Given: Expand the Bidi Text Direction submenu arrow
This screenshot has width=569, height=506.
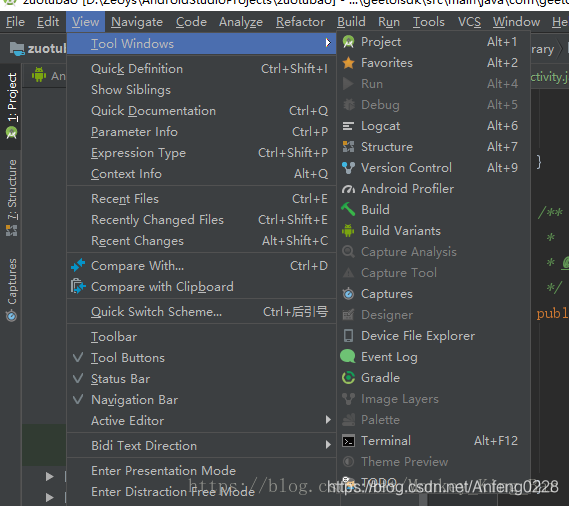Looking at the screenshot, I should pyautogui.click(x=328, y=445).
